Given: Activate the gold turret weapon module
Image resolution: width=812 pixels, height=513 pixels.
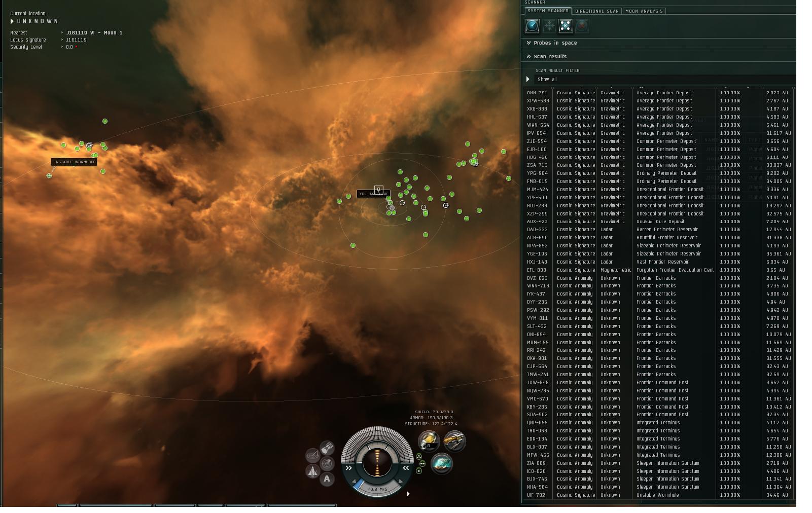Looking at the screenshot, I should point(454,441).
